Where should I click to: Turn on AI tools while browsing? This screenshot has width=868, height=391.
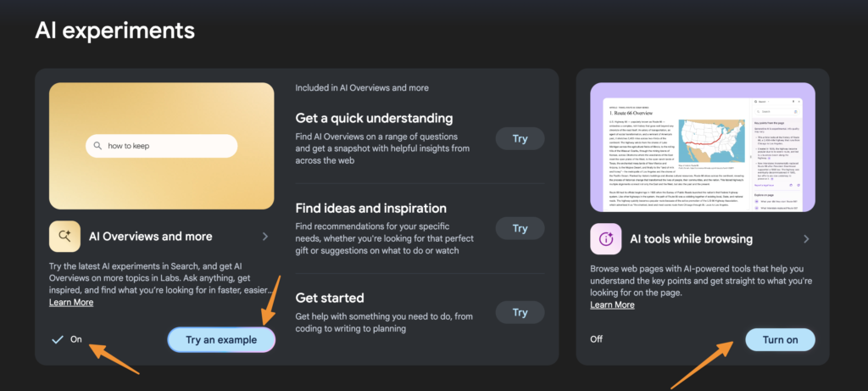pyautogui.click(x=780, y=339)
